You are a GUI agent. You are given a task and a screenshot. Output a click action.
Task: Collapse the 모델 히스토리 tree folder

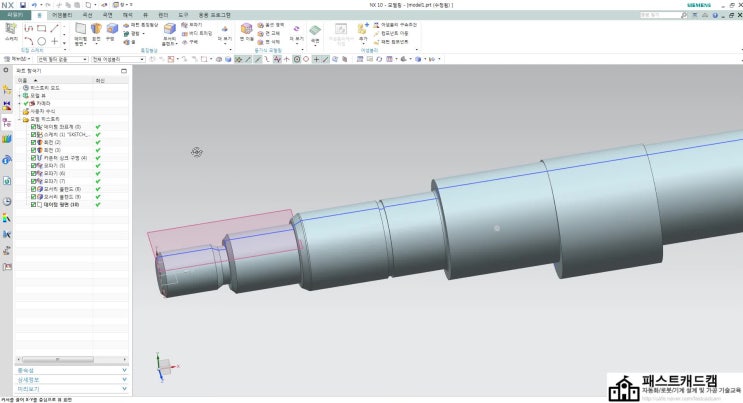[20, 119]
